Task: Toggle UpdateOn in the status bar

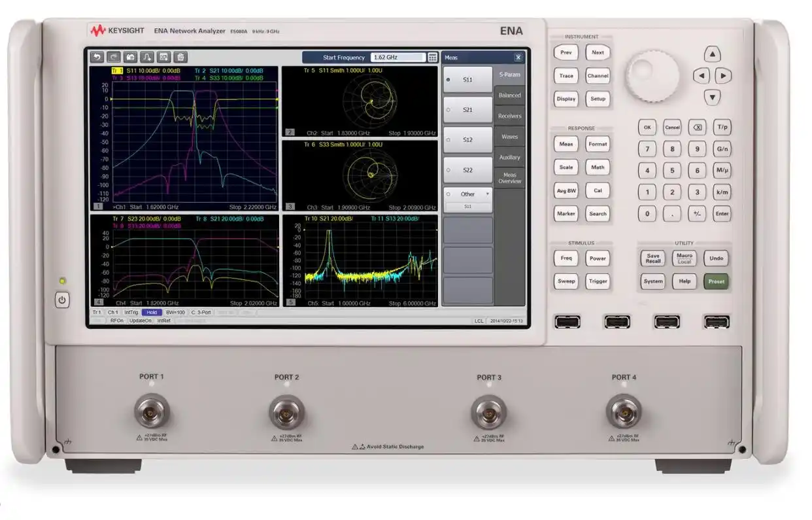Action: 140,321
